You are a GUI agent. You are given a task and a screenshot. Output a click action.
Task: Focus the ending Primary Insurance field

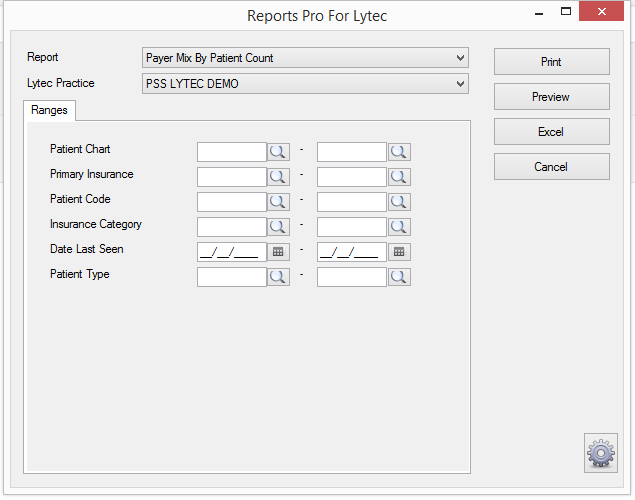pos(352,177)
